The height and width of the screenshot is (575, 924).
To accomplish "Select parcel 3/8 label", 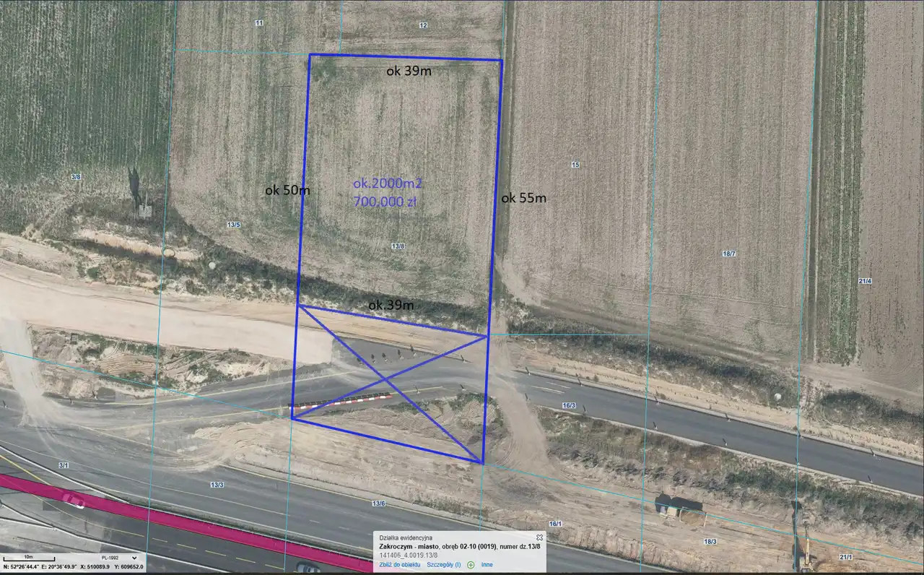I will [x=76, y=176].
